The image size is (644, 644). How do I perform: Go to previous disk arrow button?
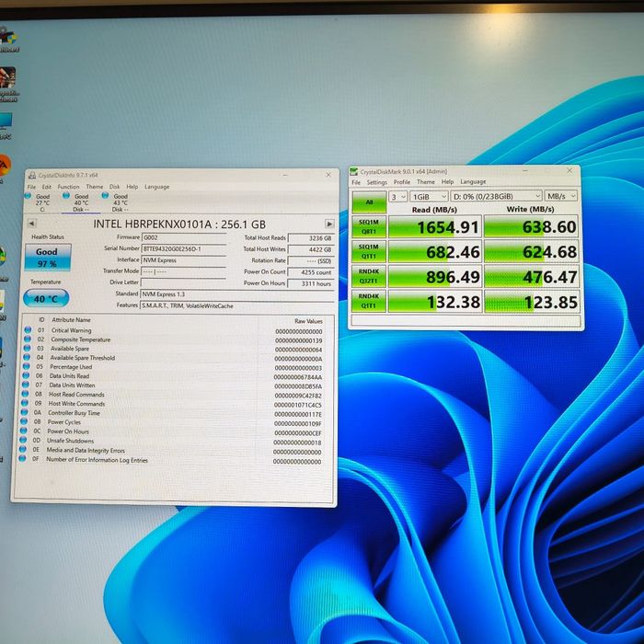point(31,224)
